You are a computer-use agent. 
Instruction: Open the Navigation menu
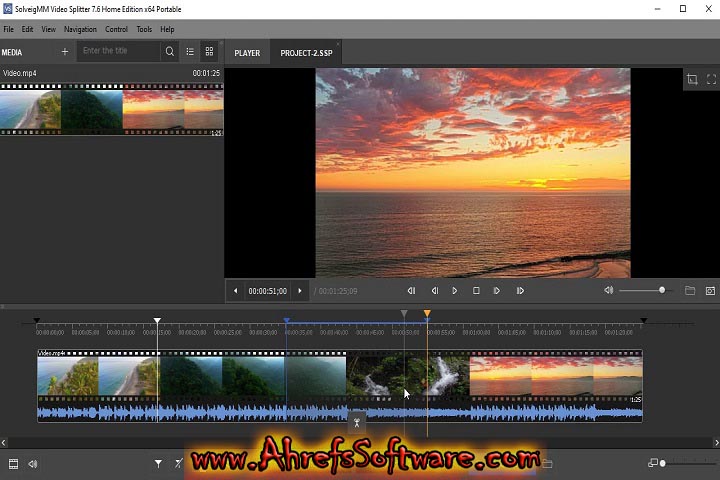(x=80, y=30)
